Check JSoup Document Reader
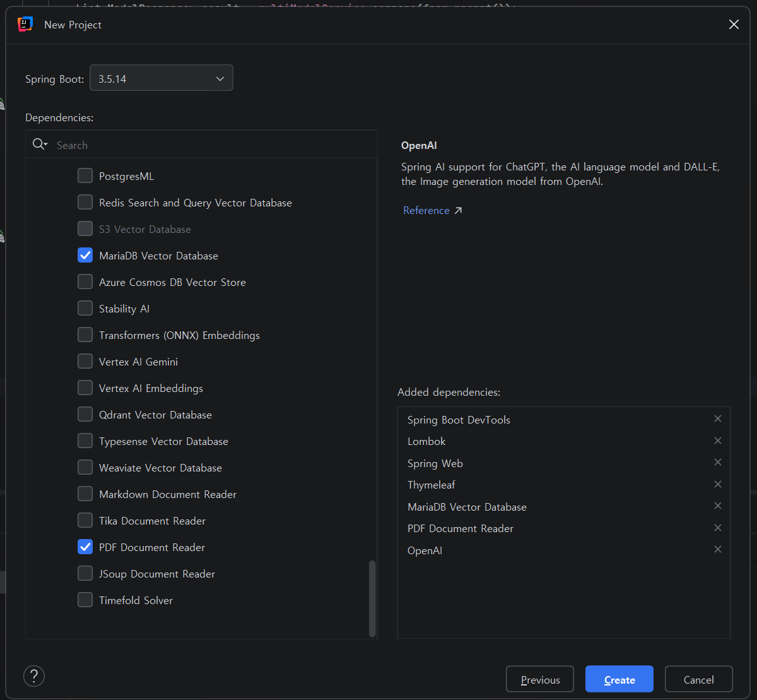The height and width of the screenshot is (700, 757). coord(85,574)
